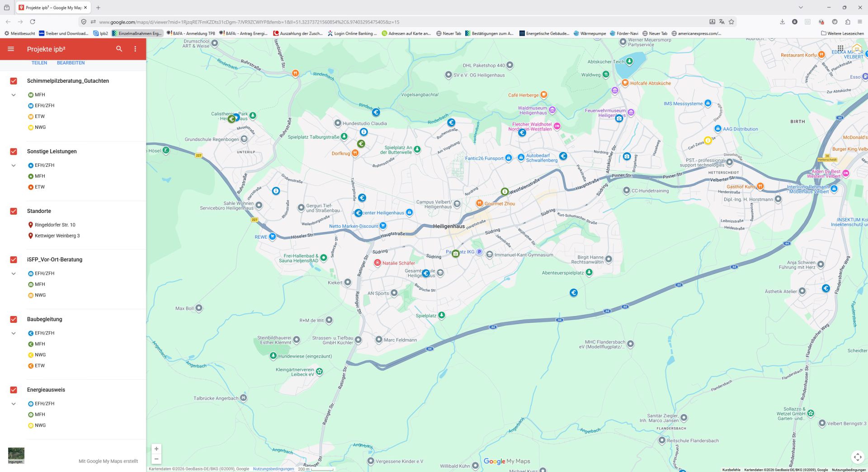Collapse the iSFP_Vor-Ort-Beratung layer list

click(14, 274)
